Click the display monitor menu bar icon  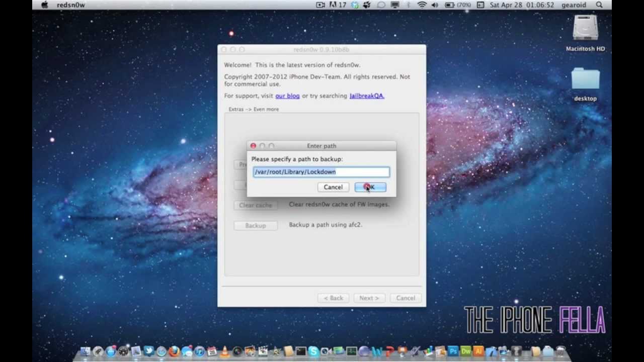pos(395,5)
